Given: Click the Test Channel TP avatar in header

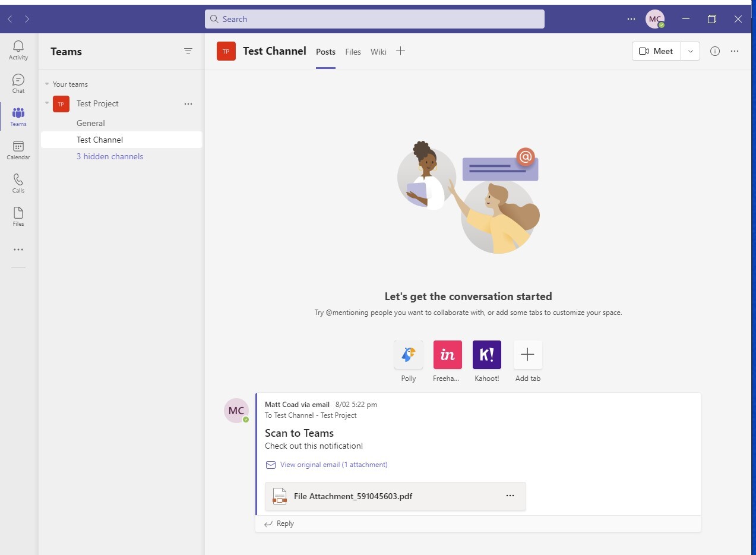Looking at the screenshot, I should [x=226, y=52].
